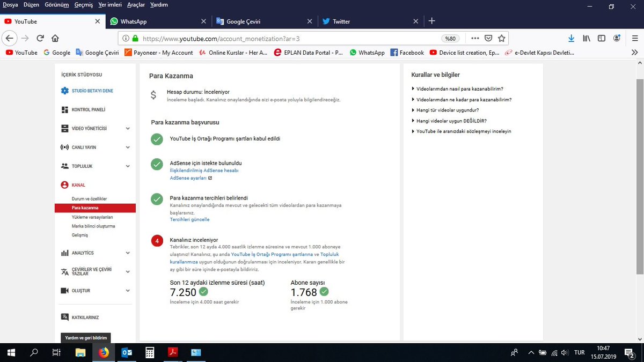Click the Katkılarınız translate icon

pyautogui.click(x=64, y=317)
